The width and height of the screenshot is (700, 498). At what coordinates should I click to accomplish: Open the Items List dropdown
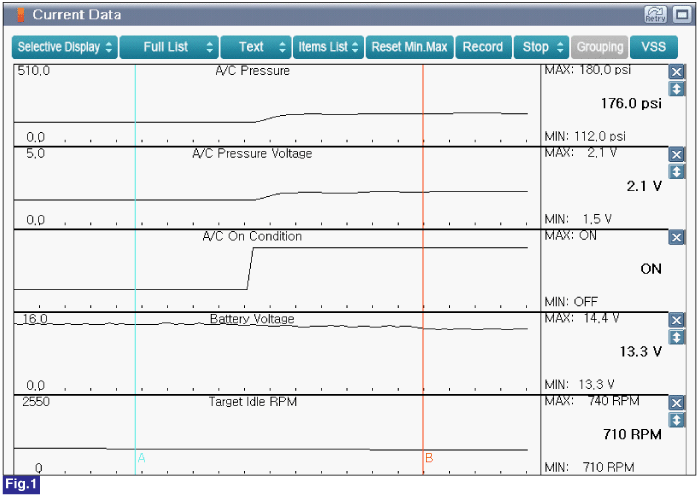click(328, 47)
